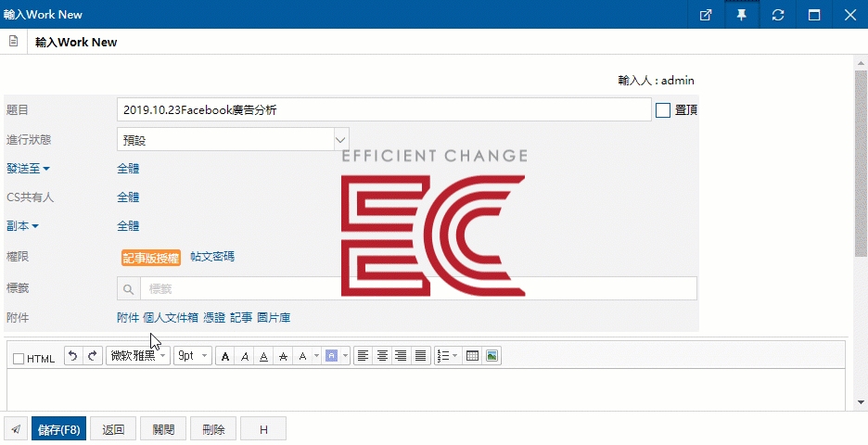Open the 9pt font size dropdown
The width and height of the screenshot is (868, 445).
tap(193, 356)
